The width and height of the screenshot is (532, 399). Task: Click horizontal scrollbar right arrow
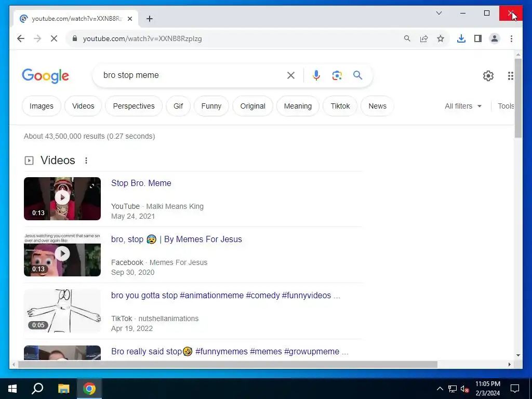click(509, 365)
